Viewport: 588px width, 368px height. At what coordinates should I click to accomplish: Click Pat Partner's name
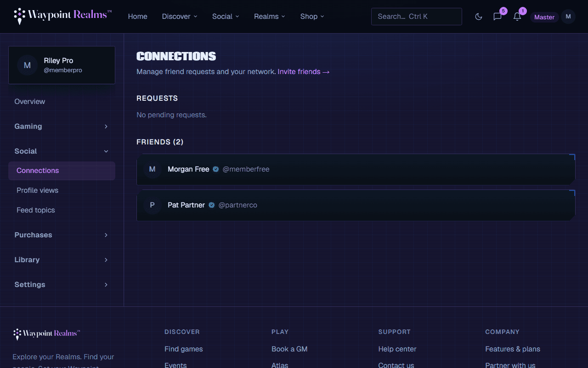(x=186, y=205)
